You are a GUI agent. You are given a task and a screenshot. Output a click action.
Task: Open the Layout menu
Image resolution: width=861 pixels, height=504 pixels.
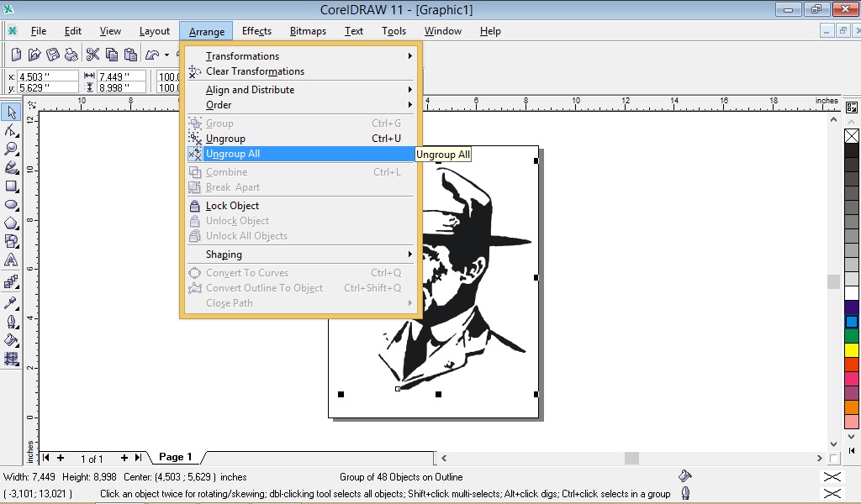coord(155,31)
